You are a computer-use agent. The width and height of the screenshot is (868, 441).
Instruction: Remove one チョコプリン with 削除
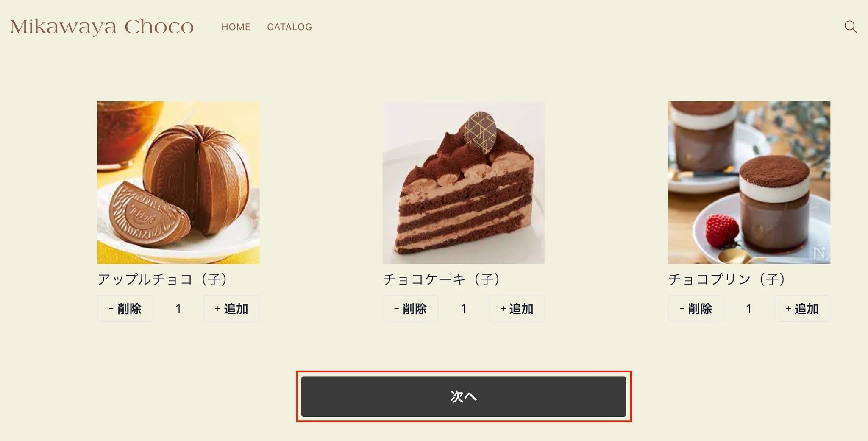(x=696, y=309)
